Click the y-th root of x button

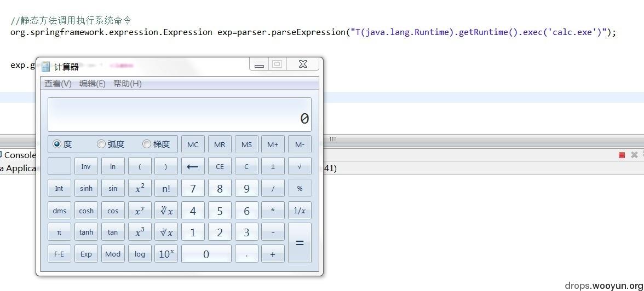[x=166, y=211]
